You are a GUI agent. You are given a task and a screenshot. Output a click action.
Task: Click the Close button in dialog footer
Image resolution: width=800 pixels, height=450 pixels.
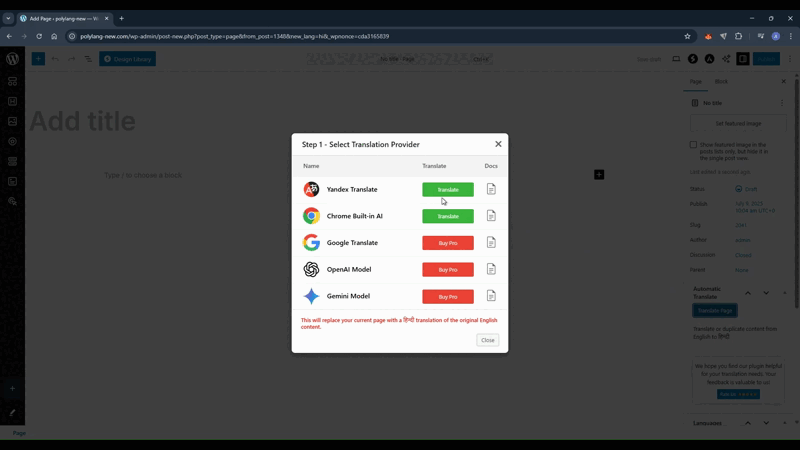click(487, 340)
